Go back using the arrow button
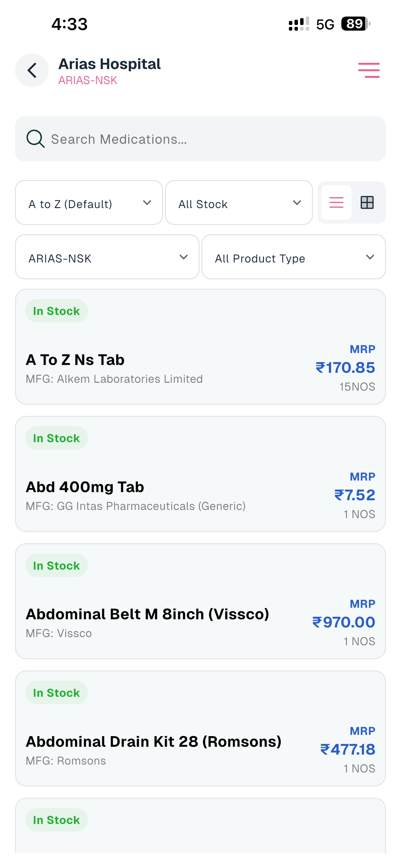401x868 pixels. [x=32, y=70]
